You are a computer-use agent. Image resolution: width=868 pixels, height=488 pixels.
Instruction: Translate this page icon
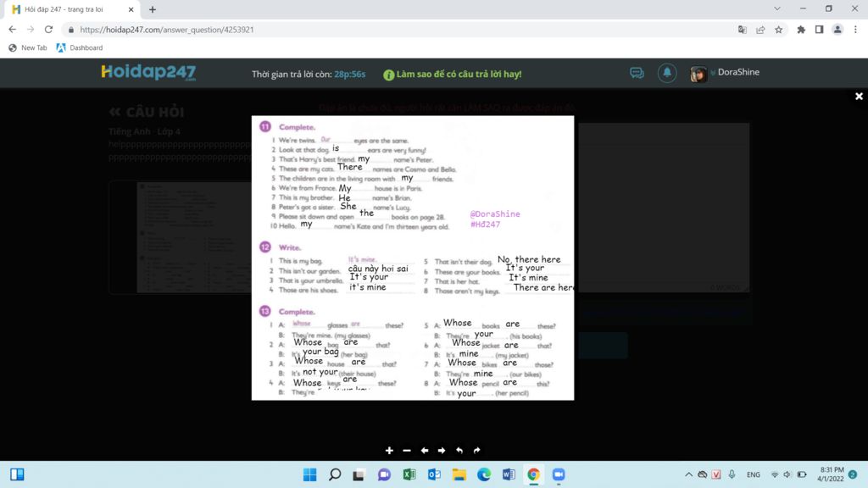click(743, 30)
